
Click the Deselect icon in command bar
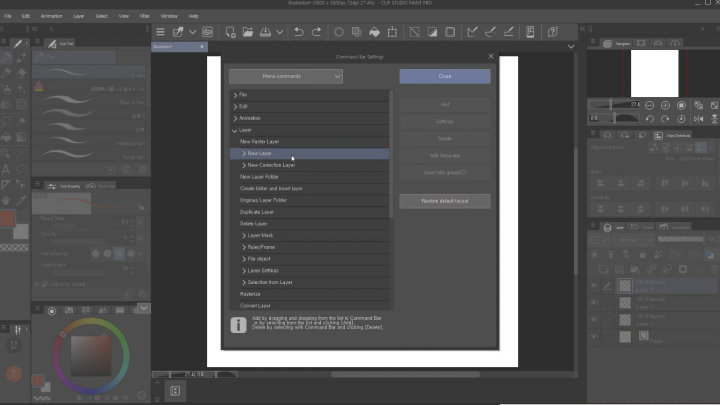click(414, 32)
